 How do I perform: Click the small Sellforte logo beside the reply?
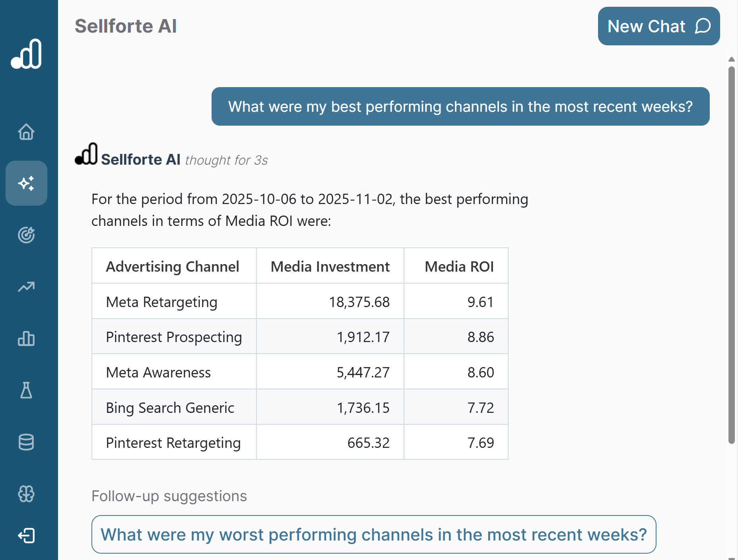pos(87,154)
